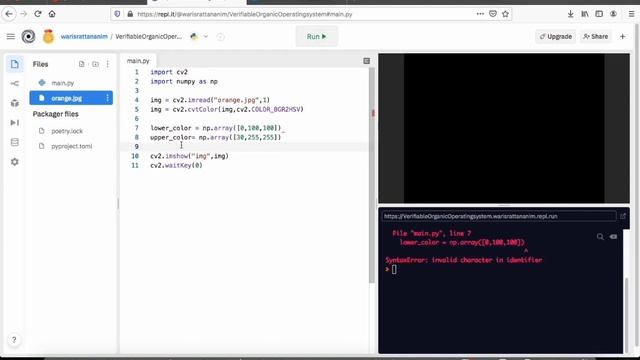Click the output URL field

tap(498, 216)
